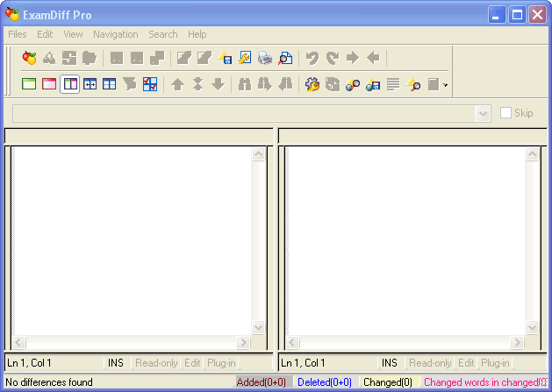The height and width of the screenshot is (392, 552).
Task: Click the grayed left-pointing arrow icon
Action: (373, 58)
